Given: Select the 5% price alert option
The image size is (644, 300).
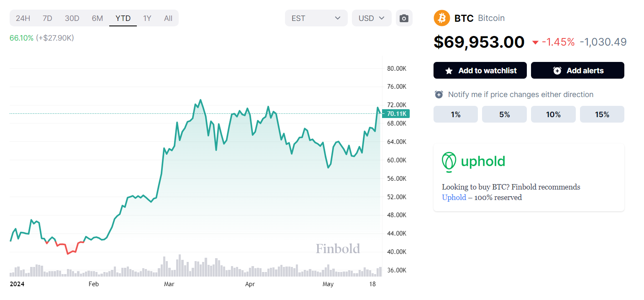Looking at the screenshot, I should [504, 114].
